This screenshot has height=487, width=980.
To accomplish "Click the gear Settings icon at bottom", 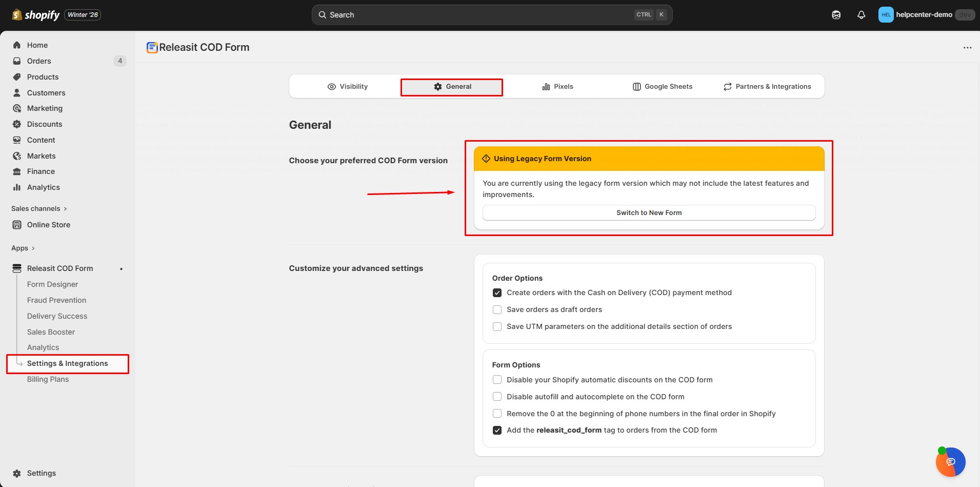I will coord(17,473).
